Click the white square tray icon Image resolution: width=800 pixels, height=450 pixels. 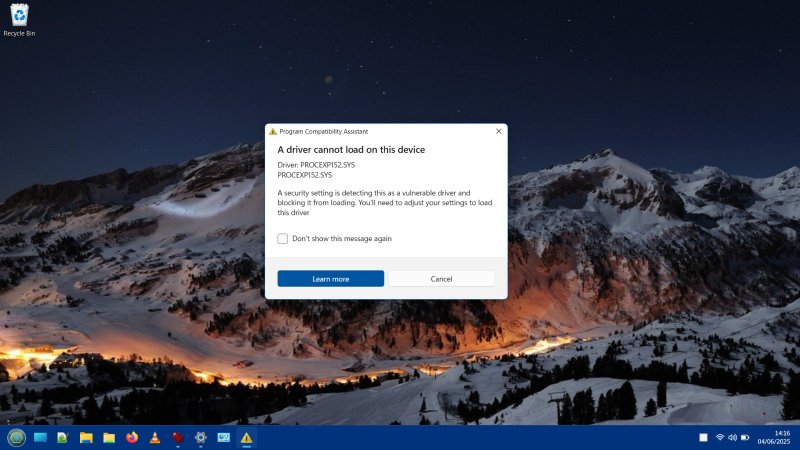pyautogui.click(x=703, y=438)
